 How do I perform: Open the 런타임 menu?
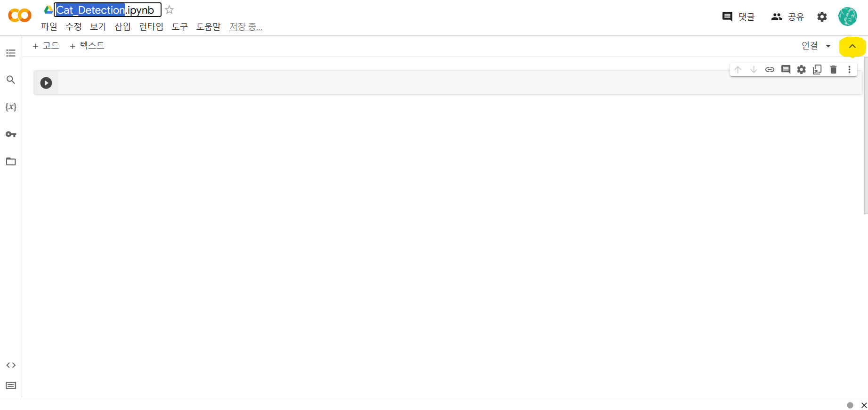click(x=151, y=27)
